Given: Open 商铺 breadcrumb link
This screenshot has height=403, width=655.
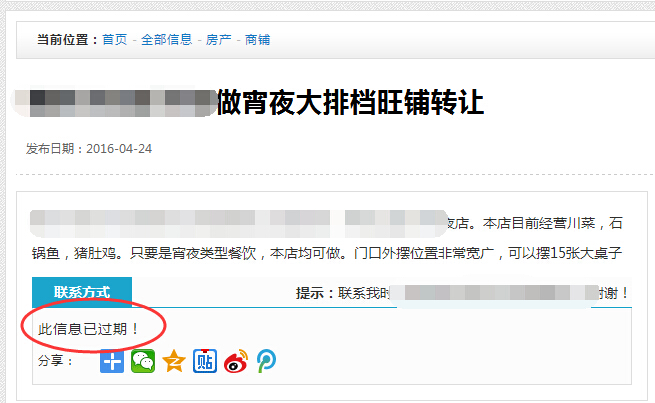Looking at the screenshot, I should tap(257, 40).
